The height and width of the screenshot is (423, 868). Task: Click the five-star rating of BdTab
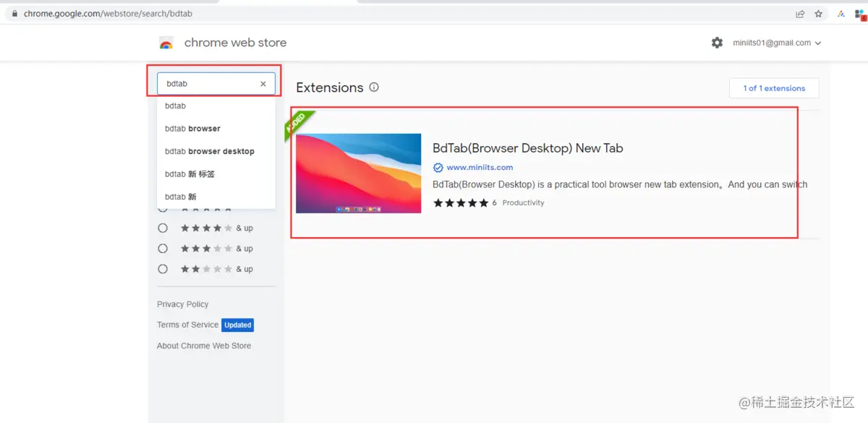(461, 203)
